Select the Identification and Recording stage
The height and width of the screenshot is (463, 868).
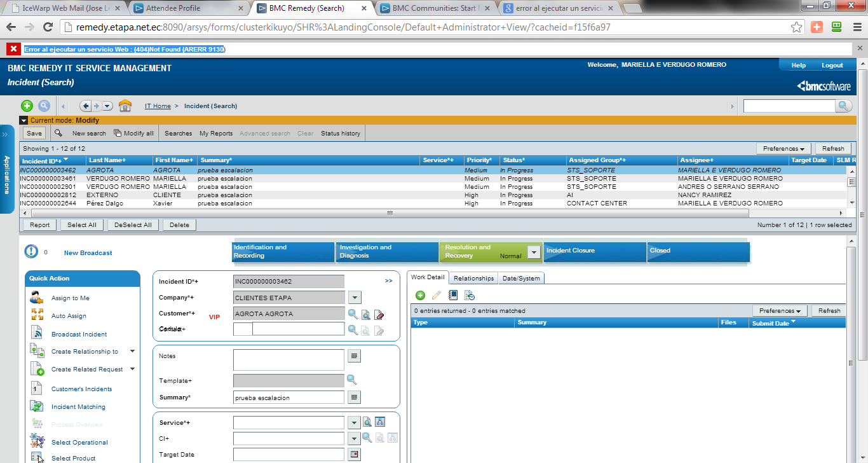pos(283,251)
